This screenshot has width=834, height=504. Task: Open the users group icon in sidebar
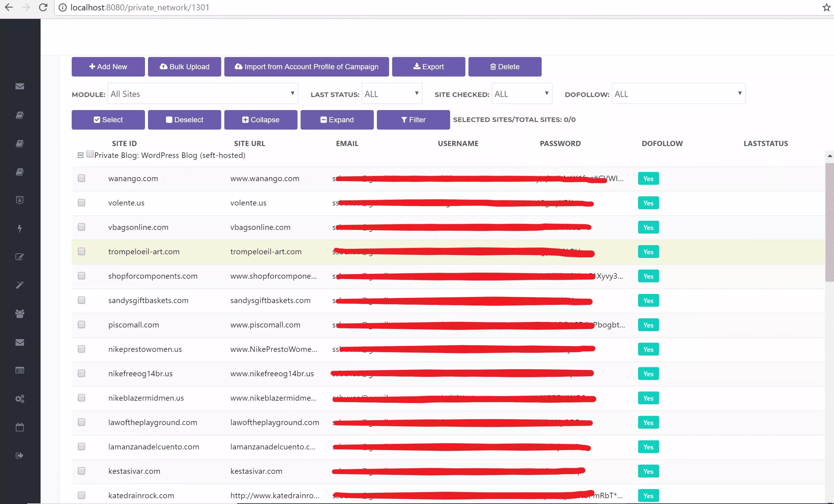click(20, 314)
